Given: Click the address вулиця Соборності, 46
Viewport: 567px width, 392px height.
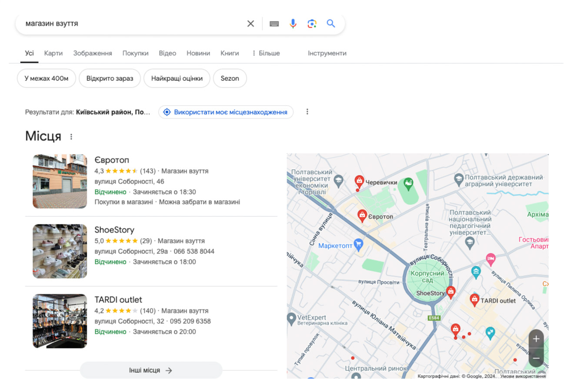Looking at the screenshot, I should point(129,181).
